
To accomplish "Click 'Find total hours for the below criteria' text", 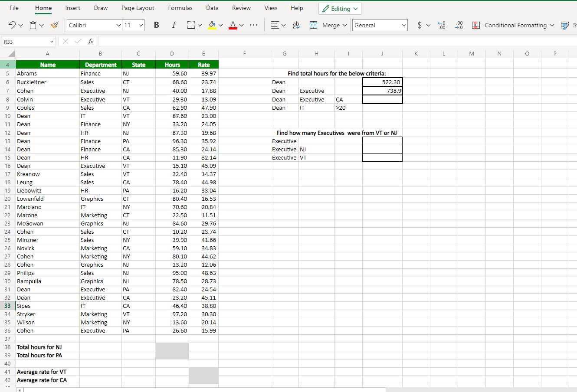I will tap(337, 73).
